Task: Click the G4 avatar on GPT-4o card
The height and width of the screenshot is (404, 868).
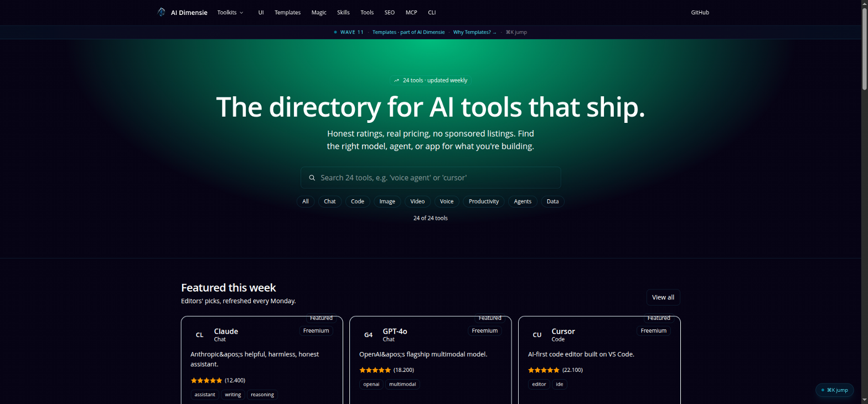Action: tap(369, 335)
